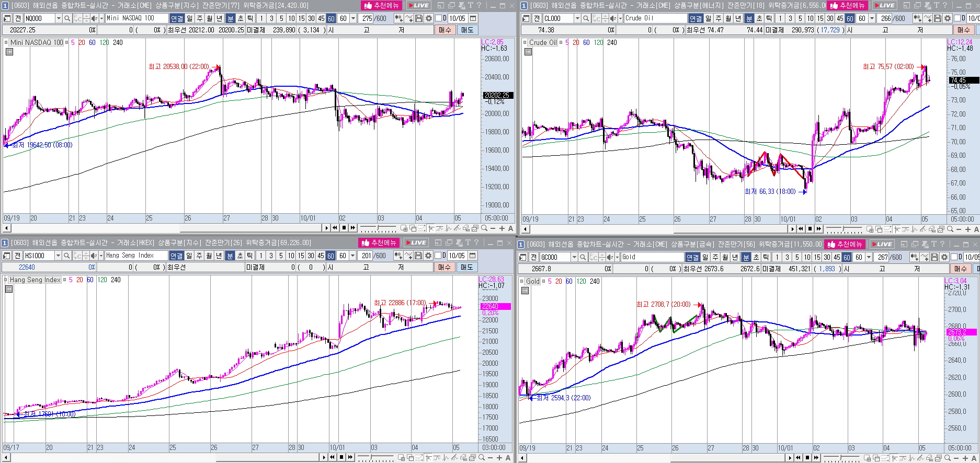980x463 pixels.
Task: Expand symbol code dropdown NQ000 in NASDAQ chart
Action: click(59, 18)
